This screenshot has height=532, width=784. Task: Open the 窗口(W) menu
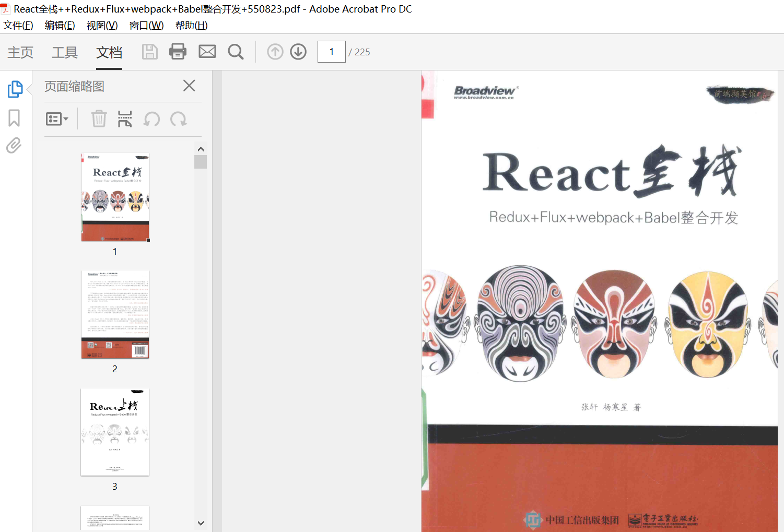click(x=147, y=26)
